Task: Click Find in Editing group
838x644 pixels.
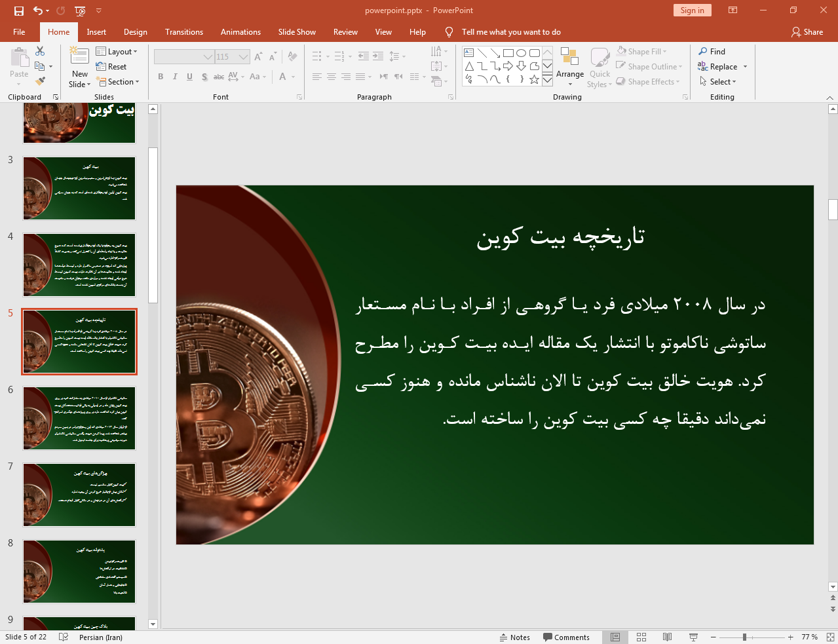Action: pos(712,52)
